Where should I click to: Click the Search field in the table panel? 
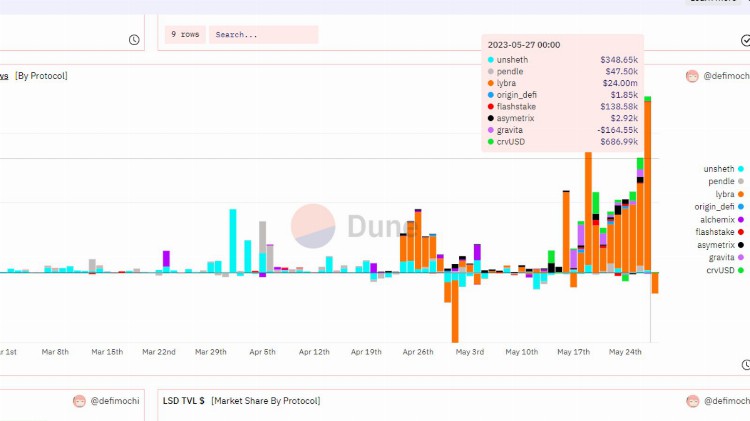(x=264, y=35)
